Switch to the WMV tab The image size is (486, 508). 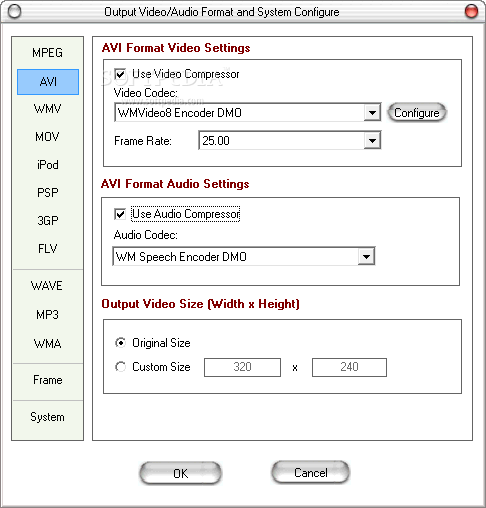coord(47,109)
